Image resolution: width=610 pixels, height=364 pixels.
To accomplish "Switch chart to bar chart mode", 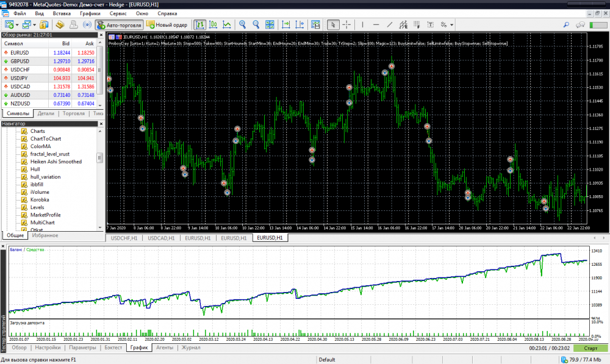I will [x=199, y=25].
